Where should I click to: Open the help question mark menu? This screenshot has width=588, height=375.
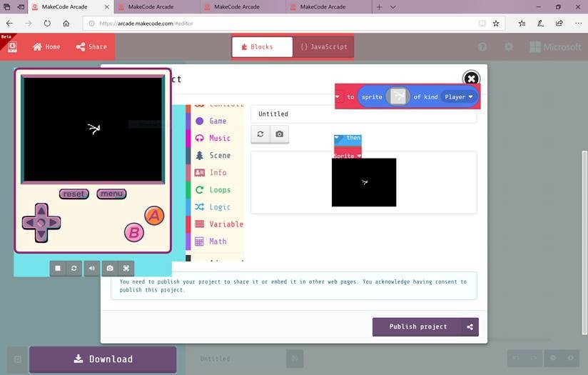coord(482,47)
